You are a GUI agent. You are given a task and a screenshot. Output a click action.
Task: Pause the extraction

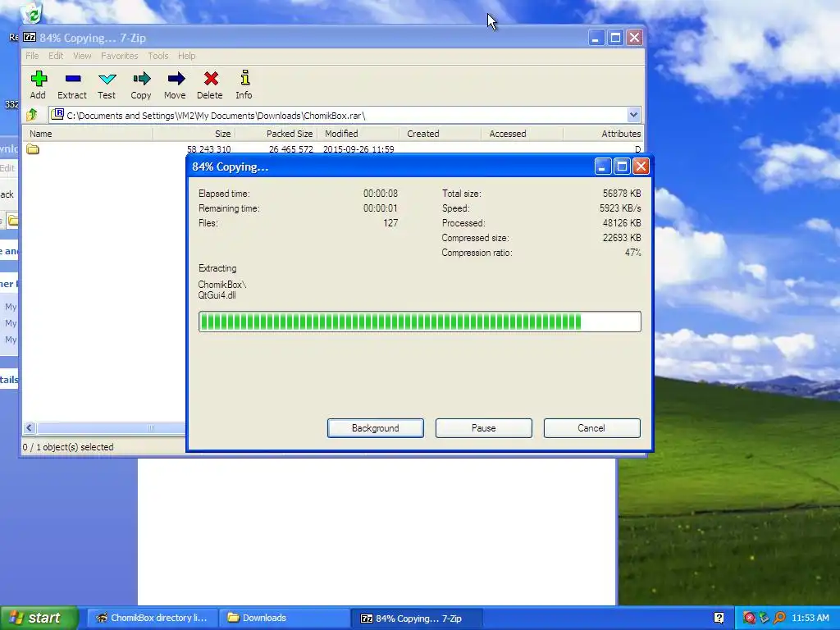484,428
